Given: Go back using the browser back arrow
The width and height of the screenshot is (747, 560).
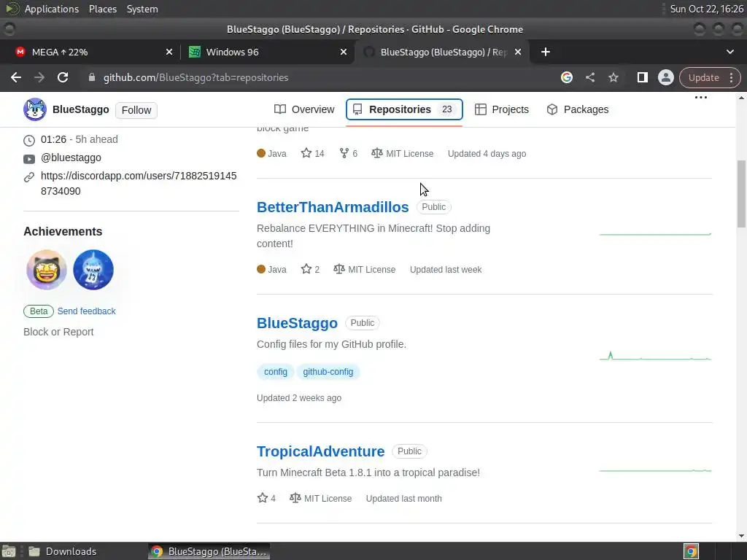Looking at the screenshot, I should (16, 77).
